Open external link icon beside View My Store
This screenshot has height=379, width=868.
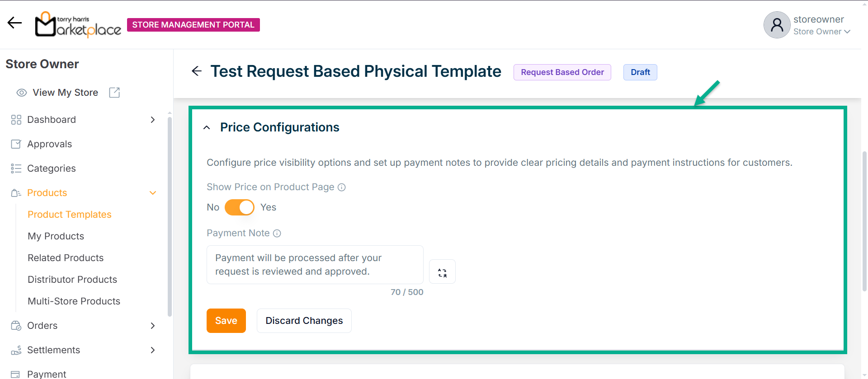pyautogui.click(x=114, y=93)
